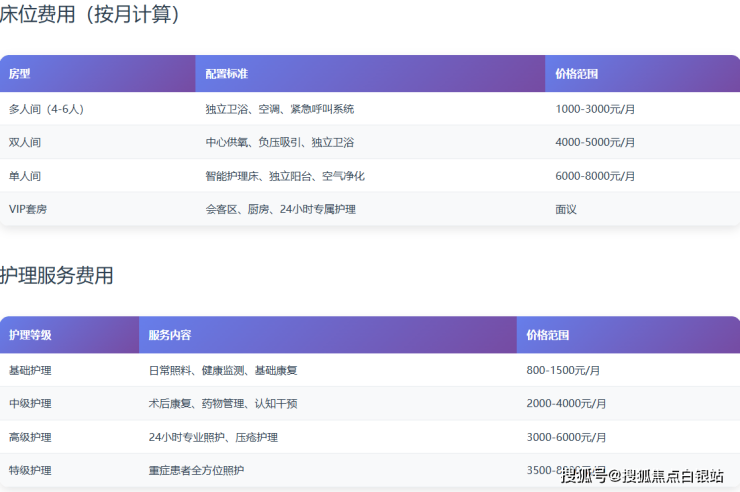Select the 24小时专业照护、压疮护理 cell
Screen dimensions: 740x492
click(x=213, y=437)
